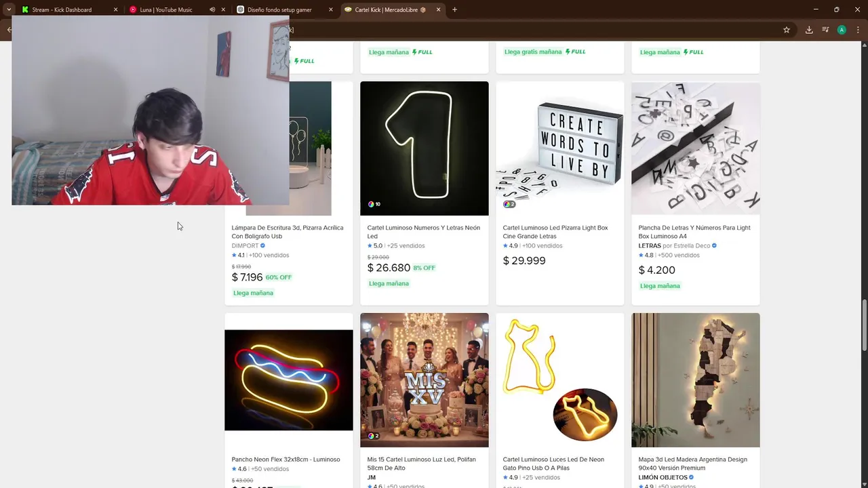Click the neon cat sign product image
Screen dimensions: 868x488
(x=560, y=380)
